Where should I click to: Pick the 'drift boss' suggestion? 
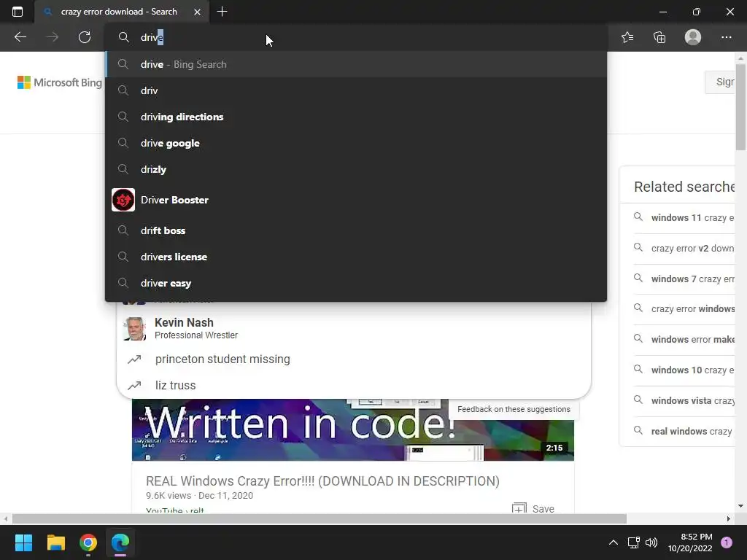tap(356, 230)
